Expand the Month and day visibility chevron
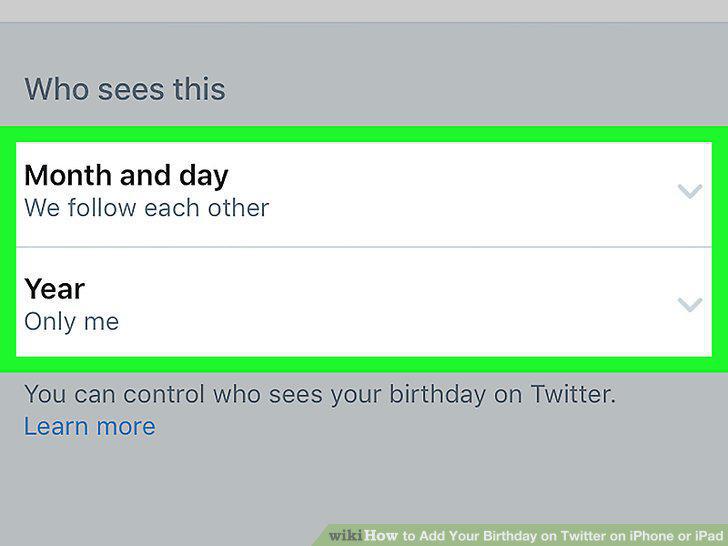Viewport: 728px width, 546px height. (x=689, y=191)
